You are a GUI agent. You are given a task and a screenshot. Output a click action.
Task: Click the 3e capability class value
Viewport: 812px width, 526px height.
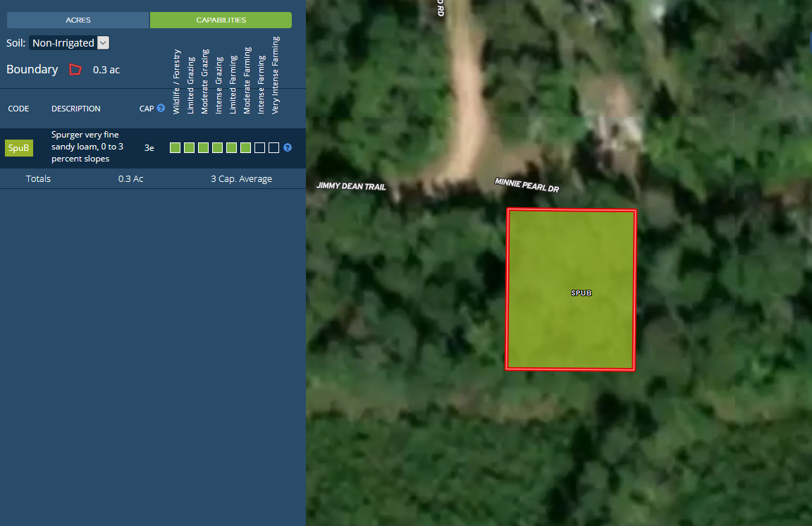tap(149, 148)
